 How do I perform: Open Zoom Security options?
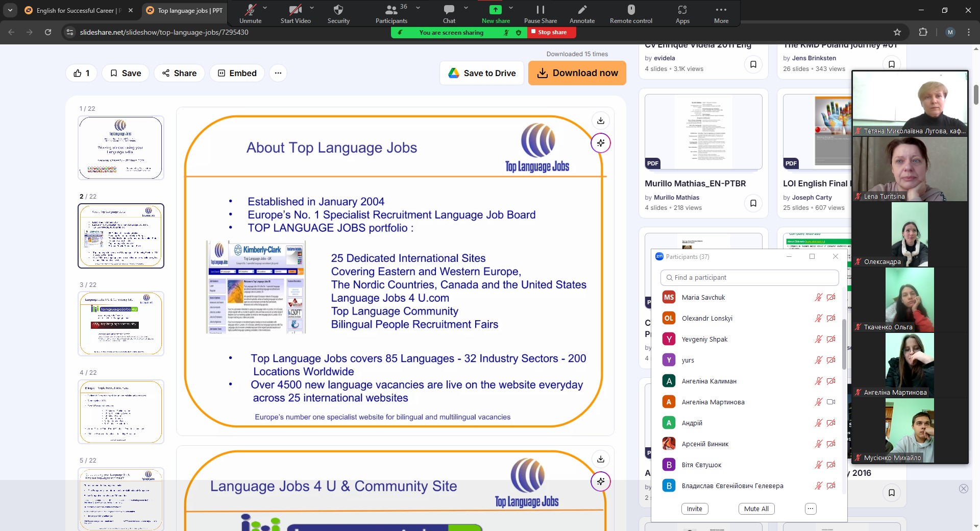338,14
